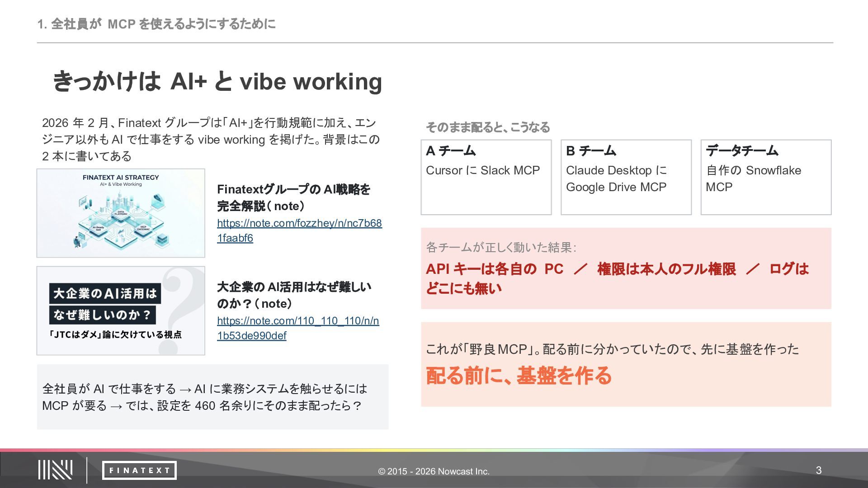Click the sentence これが「野良MCP」
Viewport: 868px width, 488px height.
click(x=481, y=349)
